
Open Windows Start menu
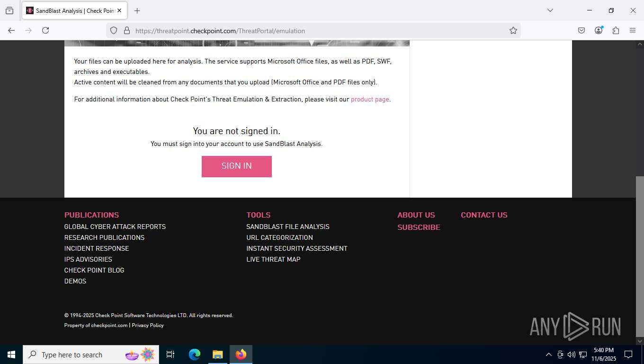coord(11,355)
